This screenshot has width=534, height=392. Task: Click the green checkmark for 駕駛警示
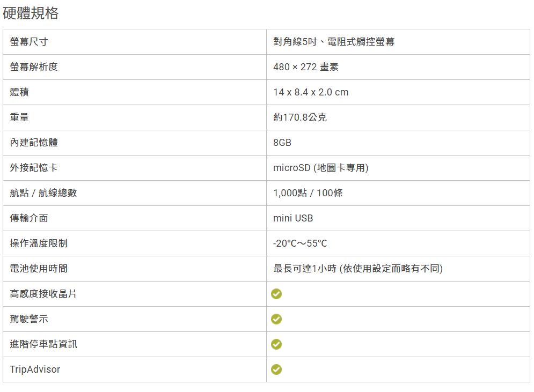[x=276, y=319]
